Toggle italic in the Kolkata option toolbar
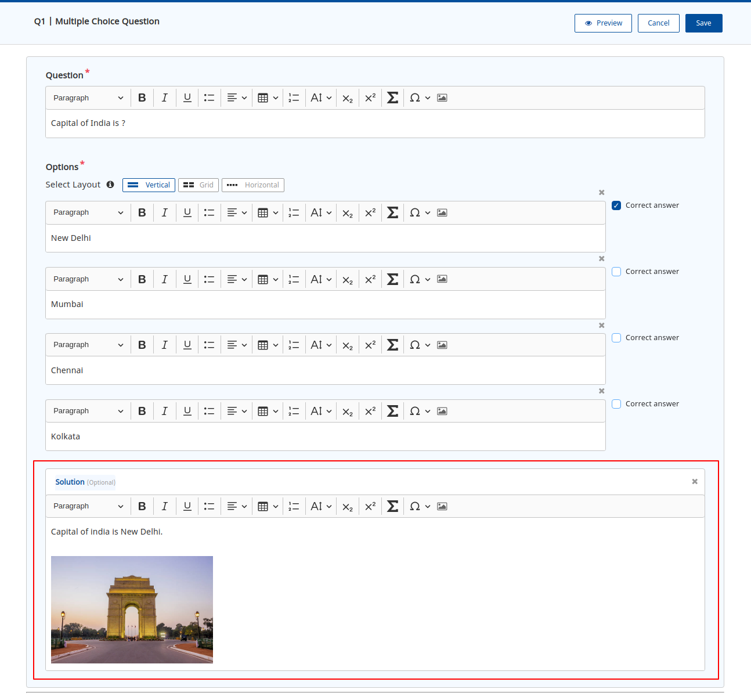Image resolution: width=751 pixels, height=700 pixels. click(x=165, y=412)
